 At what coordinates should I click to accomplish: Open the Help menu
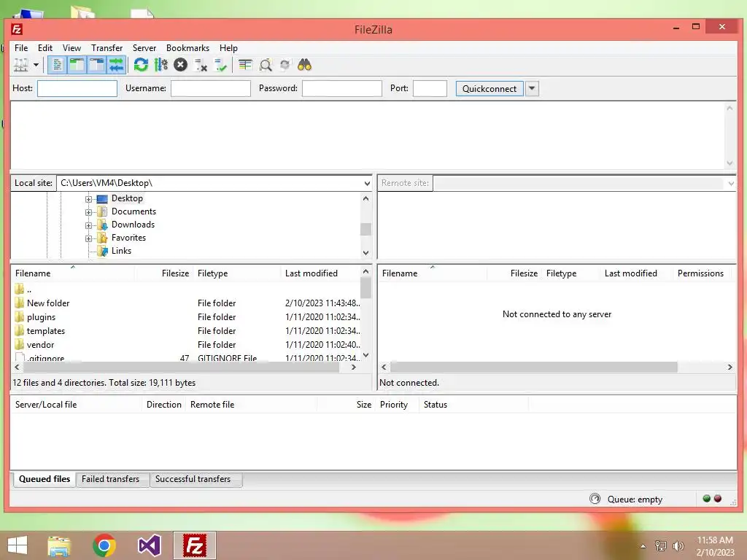point(228,48)
